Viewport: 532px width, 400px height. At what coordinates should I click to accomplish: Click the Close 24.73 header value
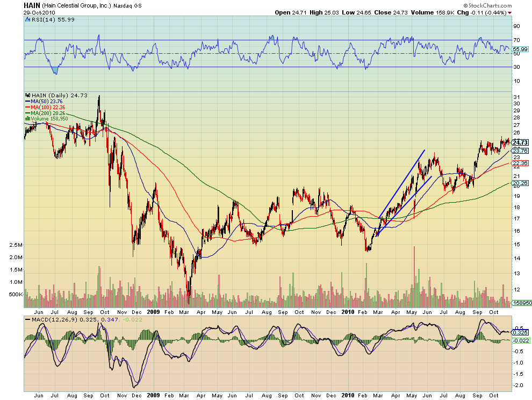(x=391, y=12)
